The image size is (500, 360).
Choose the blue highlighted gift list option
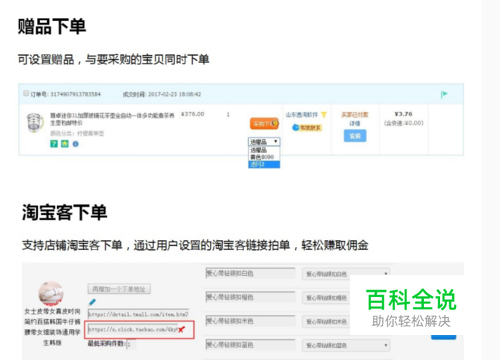point(264,164)
